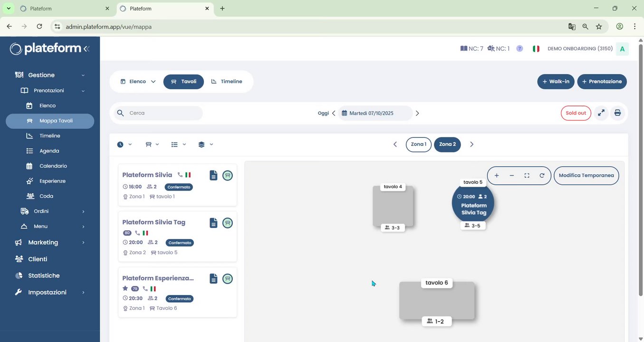Open Chrome profile icon

point(619,27)
